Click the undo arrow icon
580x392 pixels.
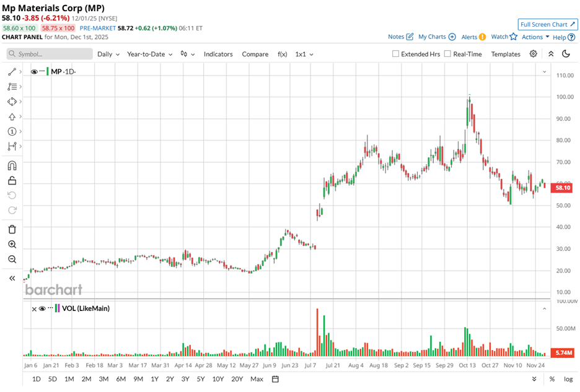coord(12,195)
